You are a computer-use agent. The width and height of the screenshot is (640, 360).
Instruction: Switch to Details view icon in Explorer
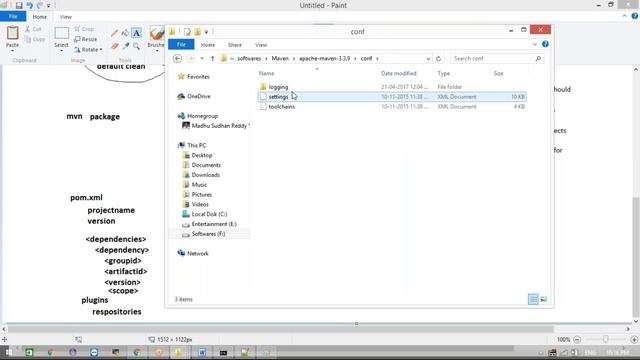[x=533, y=299]
